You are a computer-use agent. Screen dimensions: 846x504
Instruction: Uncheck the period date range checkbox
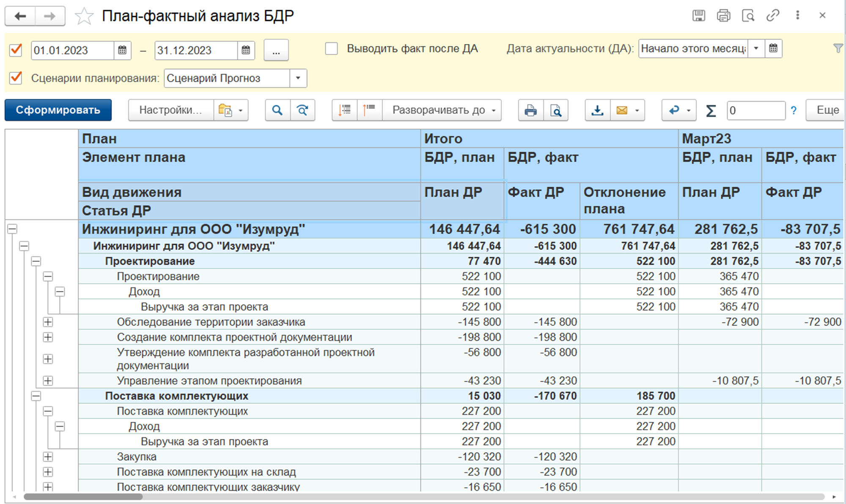point(16,50)
